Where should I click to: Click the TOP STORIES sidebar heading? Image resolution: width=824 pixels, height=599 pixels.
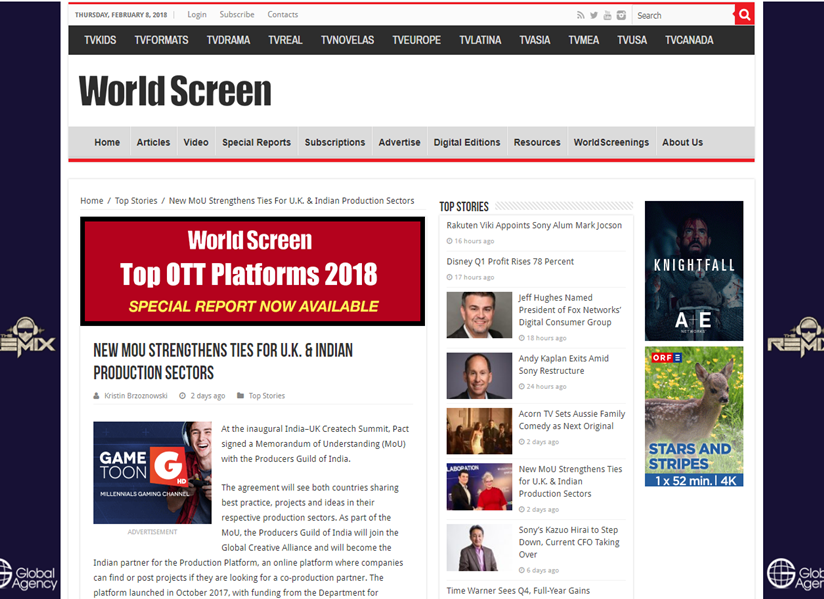(464, 206)
